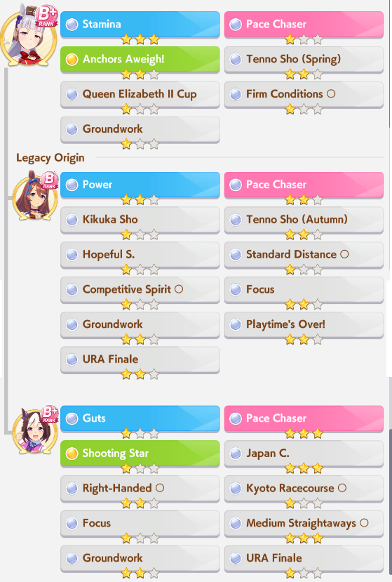Click the gold orb on Shooting Star
The height and width of the screenshot is (582, 392).
[72, 454]
